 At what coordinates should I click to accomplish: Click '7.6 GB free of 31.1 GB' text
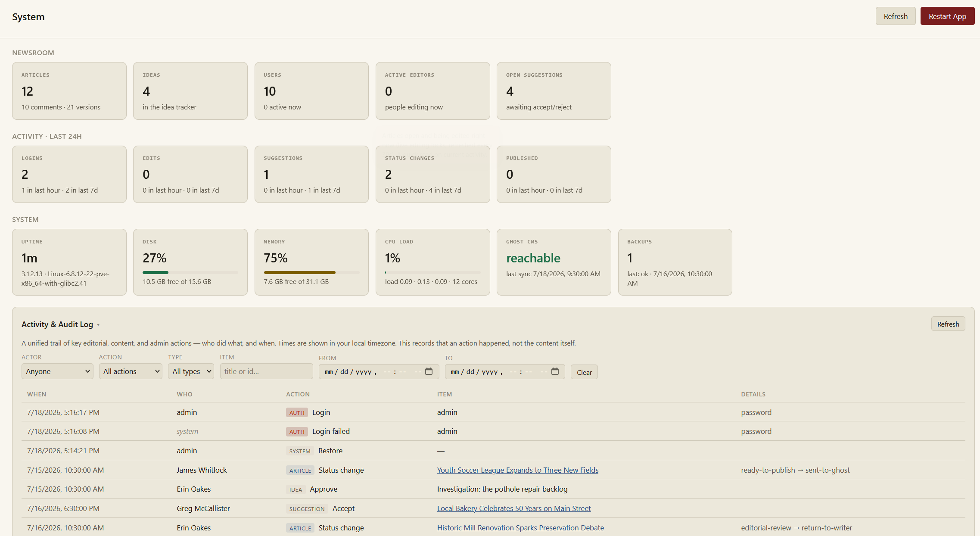(x=296, y=282)
